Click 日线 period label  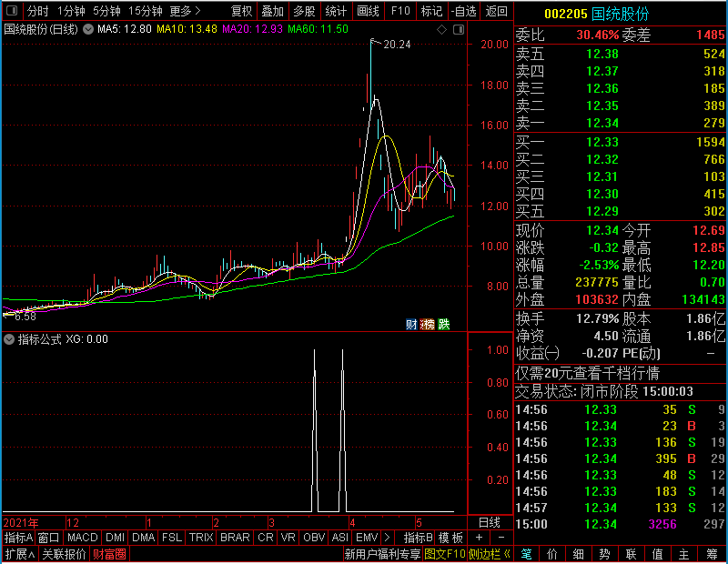tap(490, 523)
